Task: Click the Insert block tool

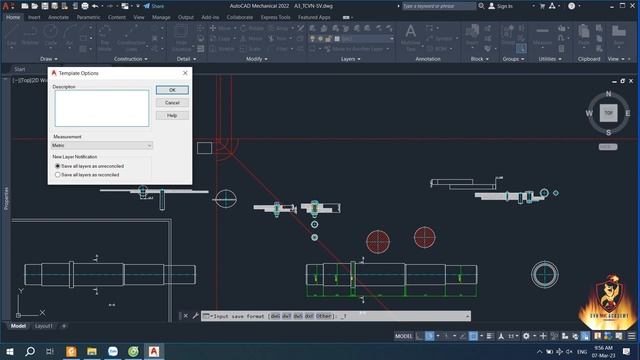Action: 472,36
